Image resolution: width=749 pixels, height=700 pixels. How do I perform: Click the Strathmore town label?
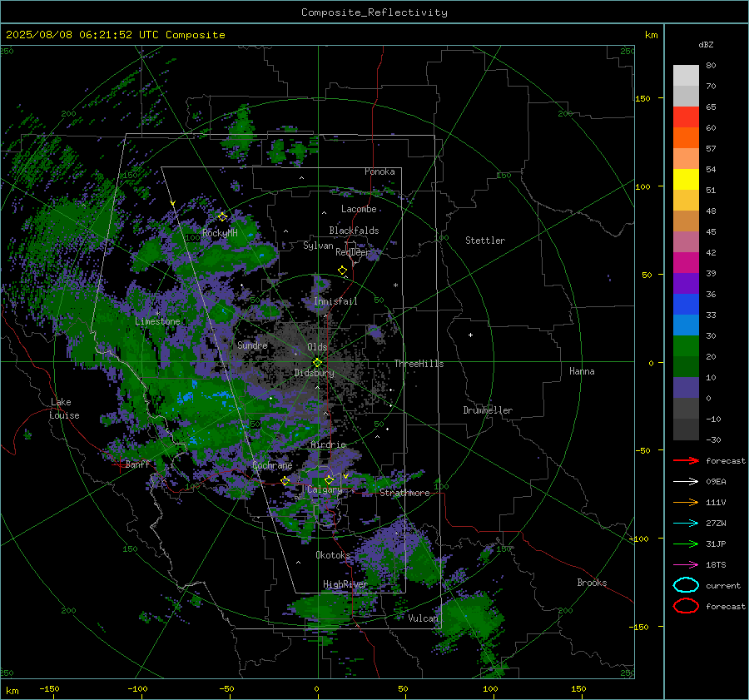(404, 493)
